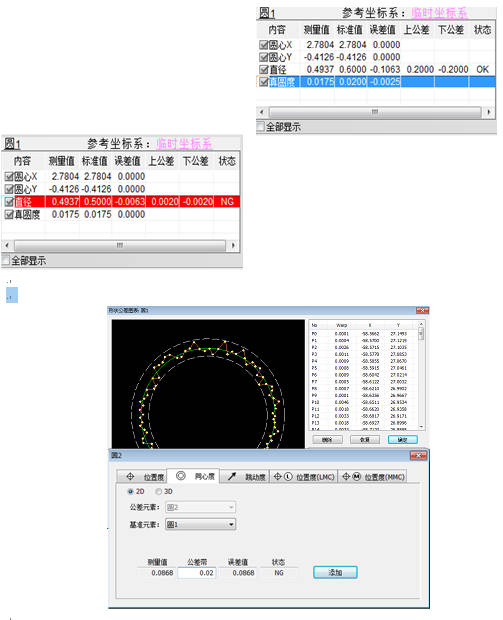Toggle 圆心Y checkbox in table with red row
Viewport: 503px width, 620px height.
coord(9,189)
